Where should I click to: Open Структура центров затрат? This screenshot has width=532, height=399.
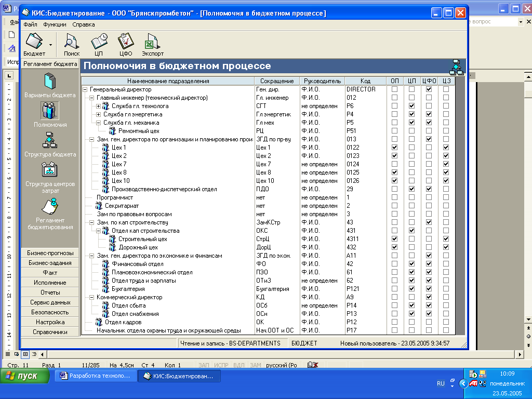[50, 170]
